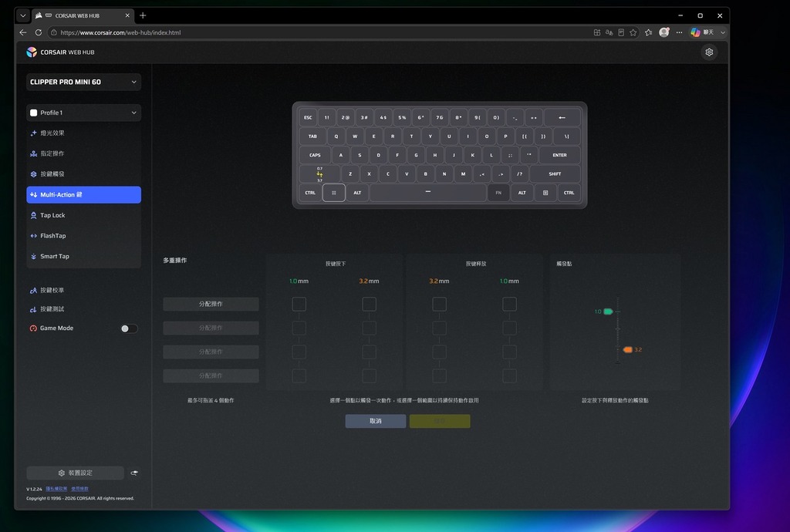790x532 pixels.
Task: Select the highlighted Windows key on the keyboard
Action: click(333, 193)
